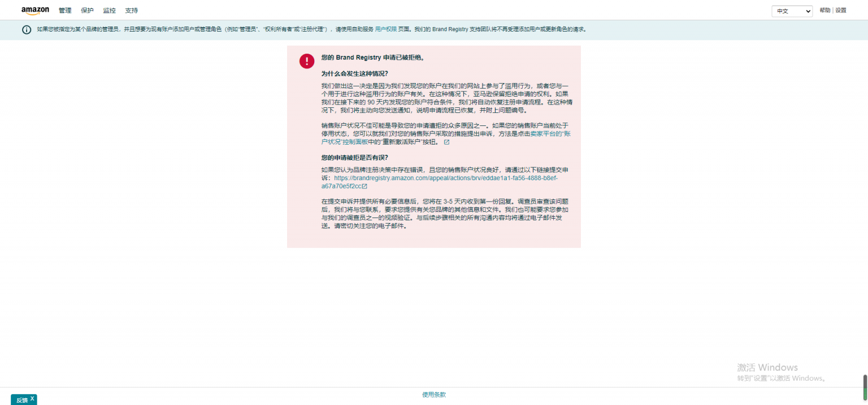Viewport: 868px width, 405px height.
Task: Follow the 用户权限 link in the banner
Action: [386, 29]
